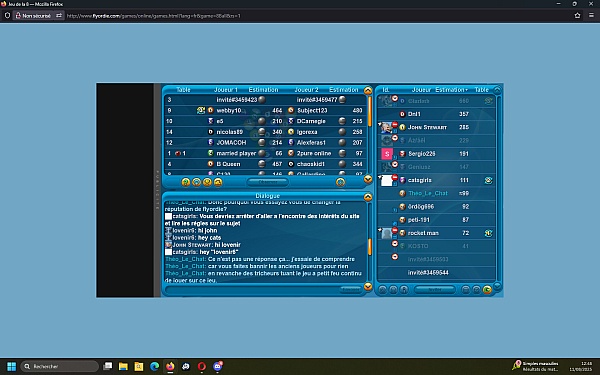Click the table icon in catsgirls' row
The width and height of the screenshot is (600, 375).
[x=488, y=180]
